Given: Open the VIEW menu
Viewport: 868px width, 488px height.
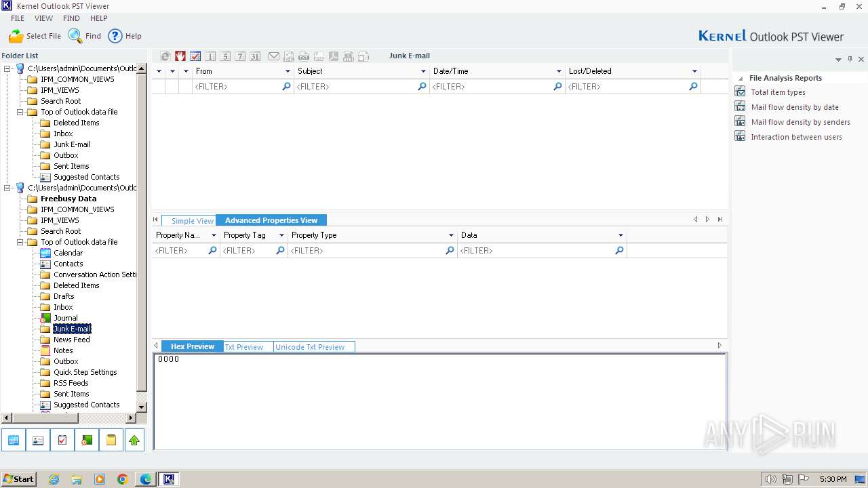Looking at the screenshot, I should click(x=44, y=18).
